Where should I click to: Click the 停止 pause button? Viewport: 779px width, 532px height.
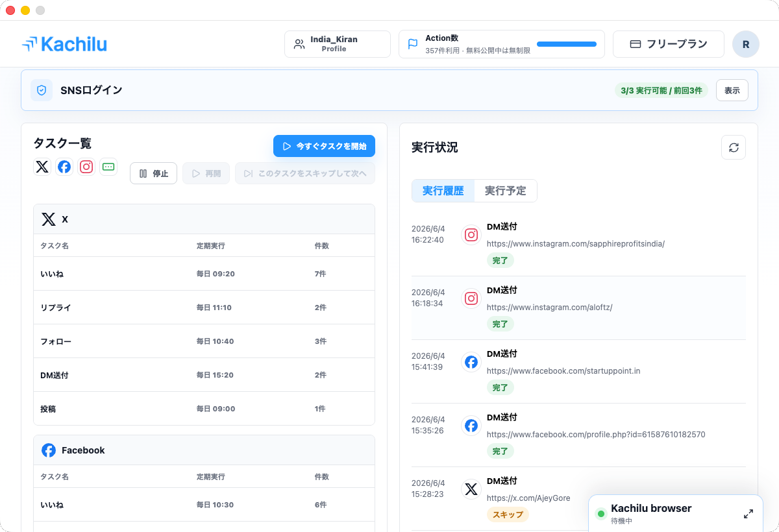[x=153, y=173]
